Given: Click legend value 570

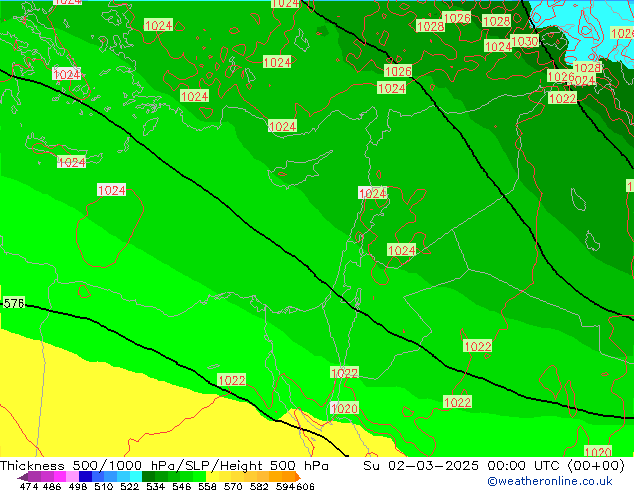Looking at the screenshot, I should coord(233,486).
